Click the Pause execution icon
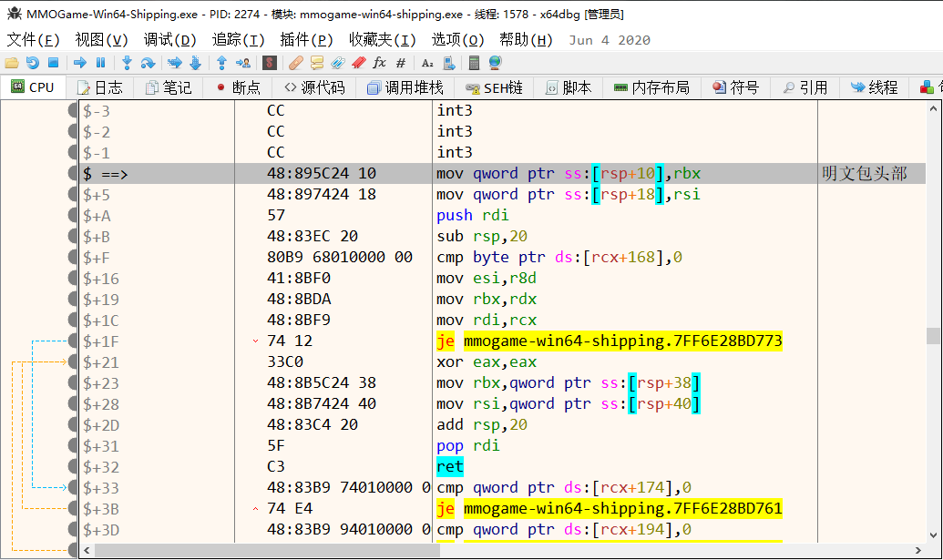The height and width of the screenshot is (560, 943). [x=101, y=63]
